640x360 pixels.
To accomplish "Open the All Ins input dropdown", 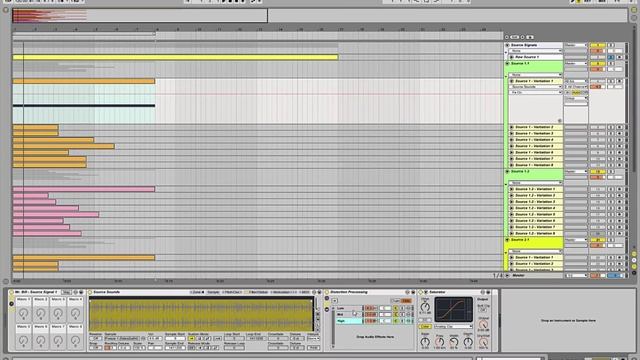I will pyautogui.click(x=576, y=81).
